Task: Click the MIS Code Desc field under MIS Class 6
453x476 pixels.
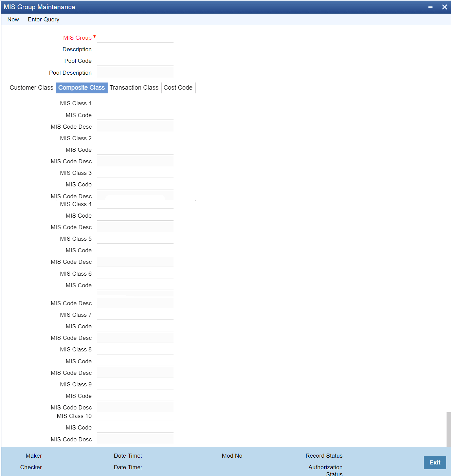Action: (135, 303)
